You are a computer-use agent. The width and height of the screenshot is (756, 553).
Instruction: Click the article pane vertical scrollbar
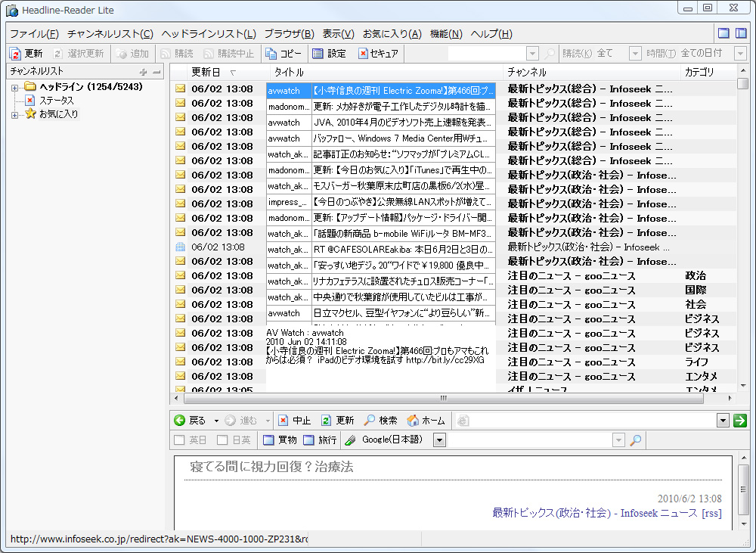(x=743, y=491)
